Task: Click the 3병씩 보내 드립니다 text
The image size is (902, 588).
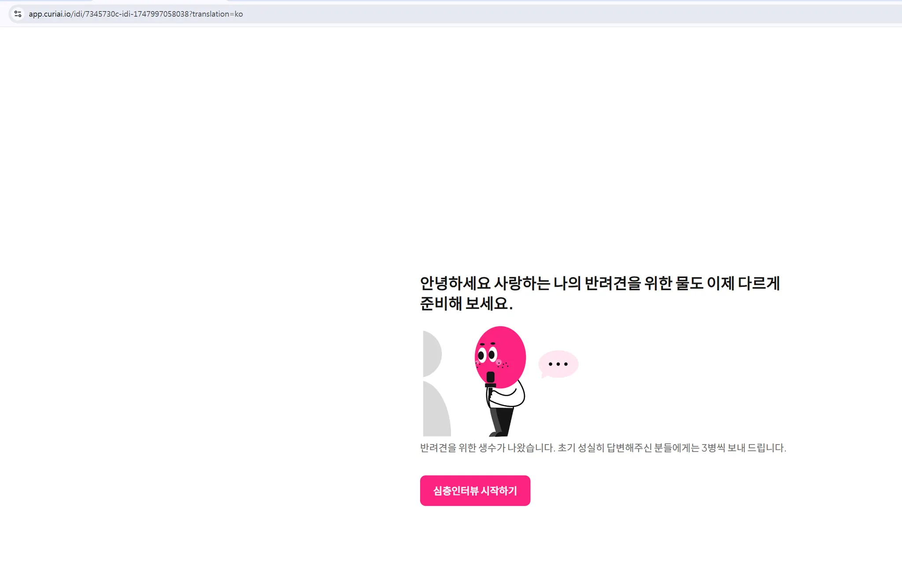Action: click(743, 448)
